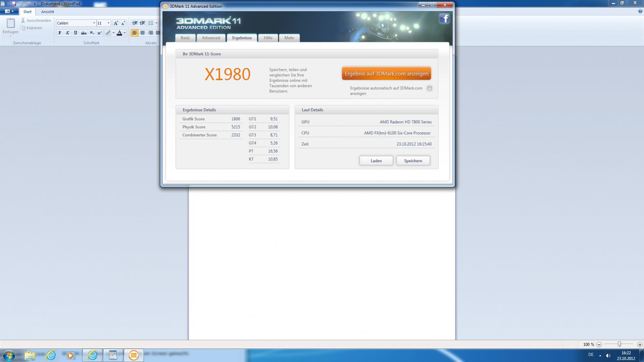Image resolution: width=644 pixels, height=362 pixels.
Task: Click the zoom slider handle in WordPad
Action: click(619, 344)
